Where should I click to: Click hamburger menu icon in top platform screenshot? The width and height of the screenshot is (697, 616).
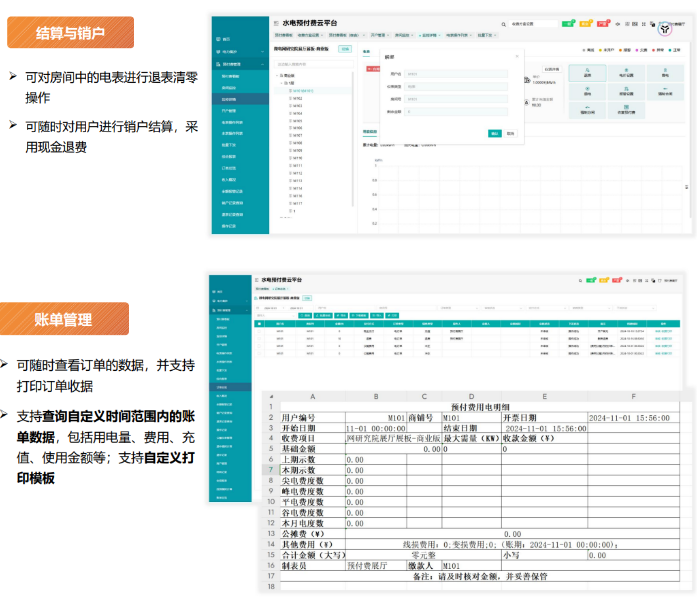pos(276,23)
